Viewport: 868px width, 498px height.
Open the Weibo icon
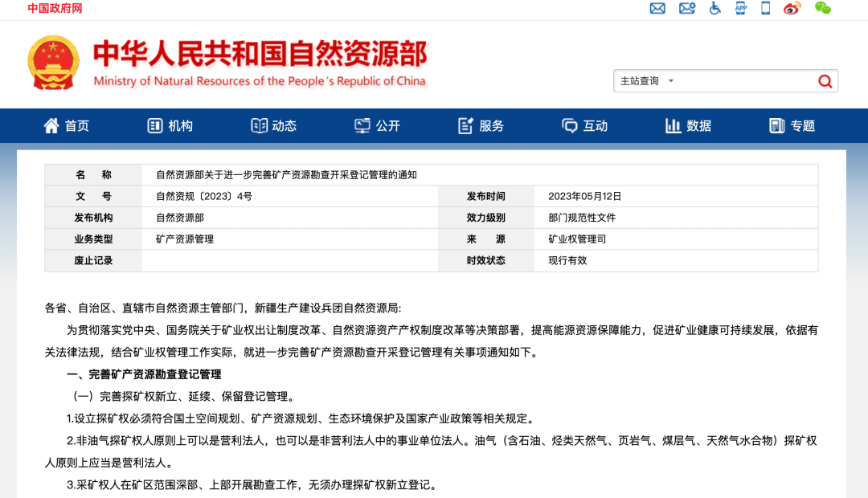pyautogui.click(x=792, y=9)
